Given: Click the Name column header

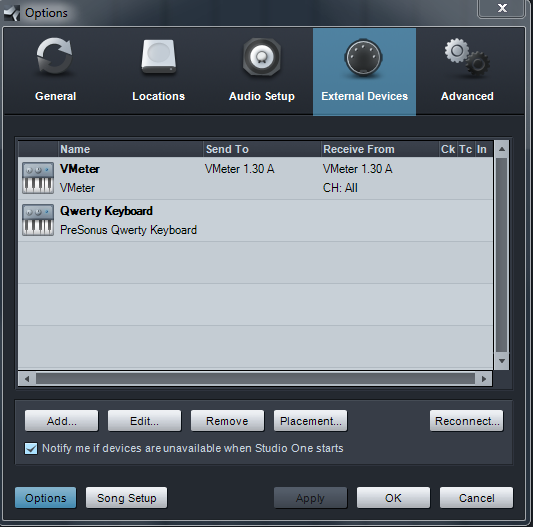Looking at the screenshot, I should point(131,149).
